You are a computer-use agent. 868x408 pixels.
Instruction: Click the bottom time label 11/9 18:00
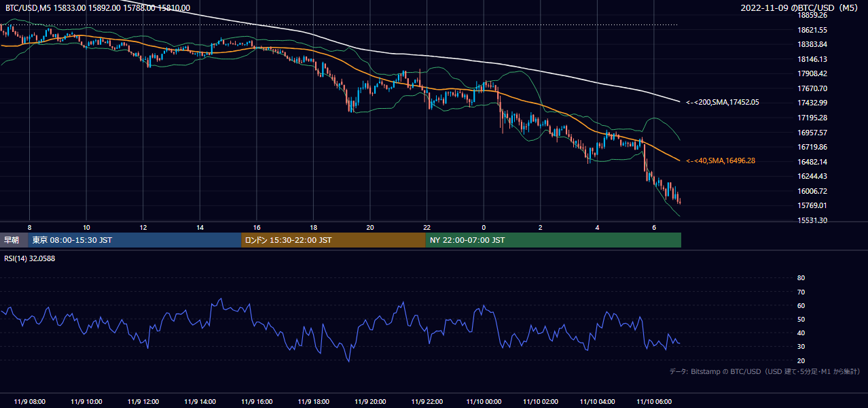(313, 402)
